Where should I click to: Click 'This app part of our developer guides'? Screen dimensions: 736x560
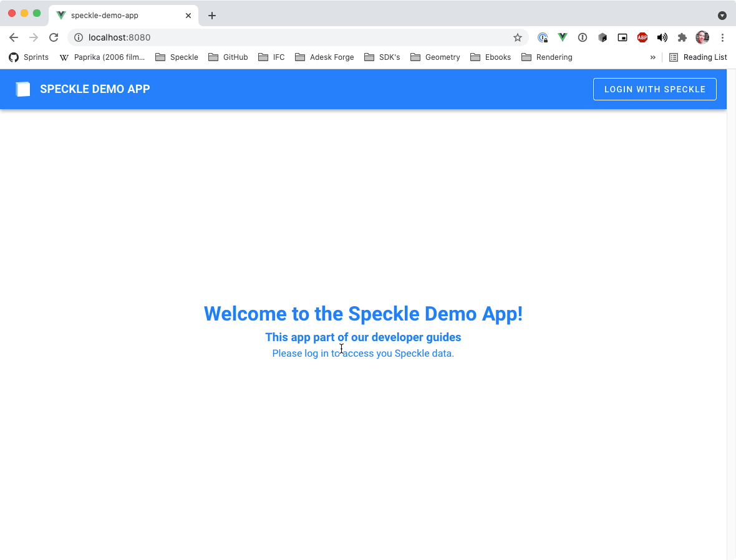click(363, 337)
